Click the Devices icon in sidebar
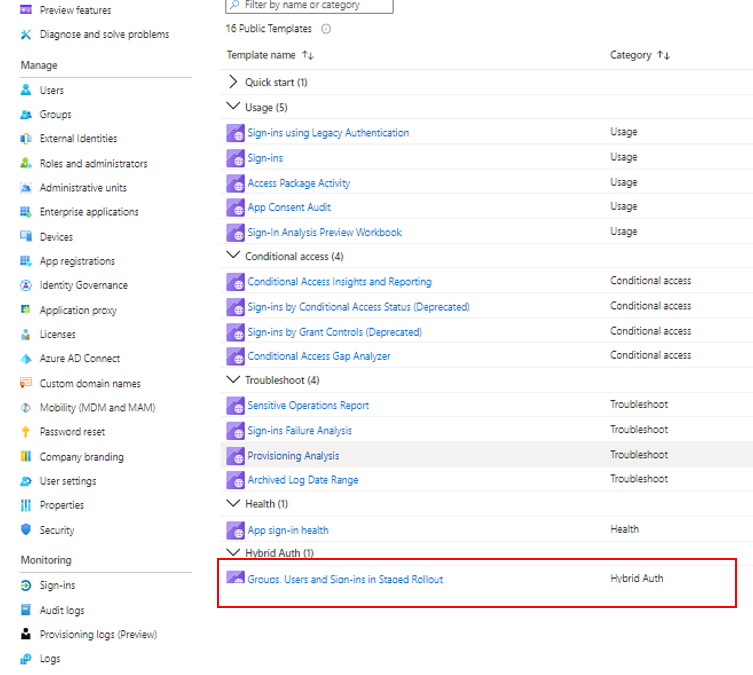753x675 pixels. 27,237
